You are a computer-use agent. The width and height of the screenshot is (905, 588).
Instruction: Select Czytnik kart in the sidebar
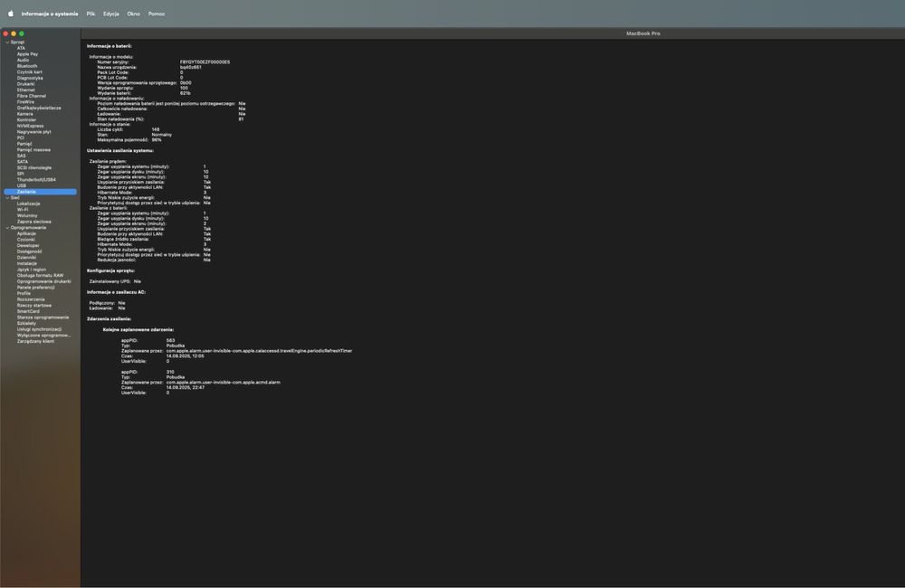tap(29, 72)
